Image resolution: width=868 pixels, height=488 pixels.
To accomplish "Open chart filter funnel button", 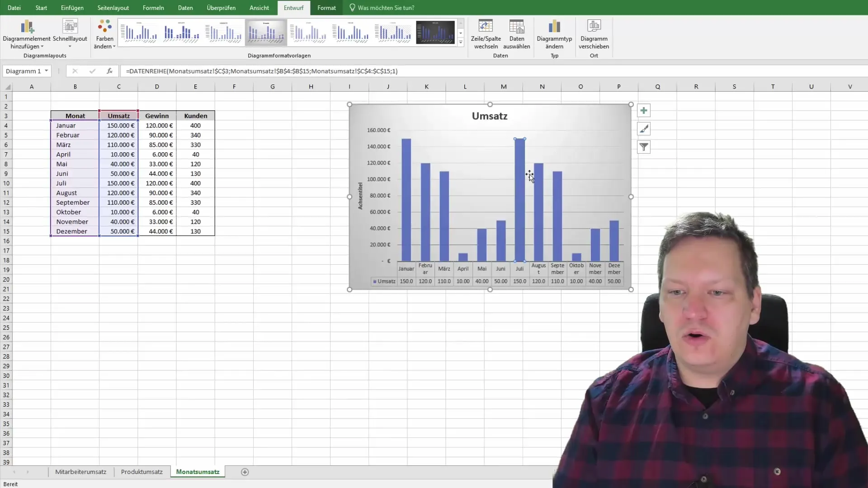I will point(644,147).
